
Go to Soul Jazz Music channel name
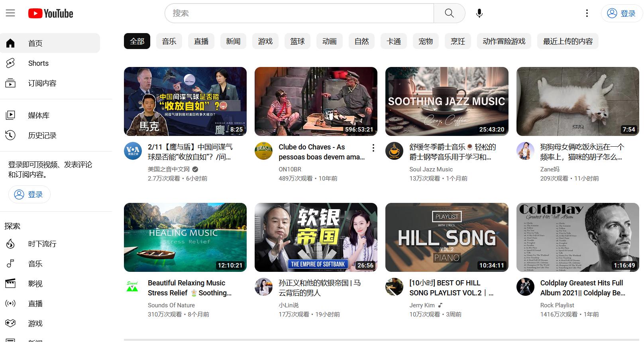click(x=431, y=169)
